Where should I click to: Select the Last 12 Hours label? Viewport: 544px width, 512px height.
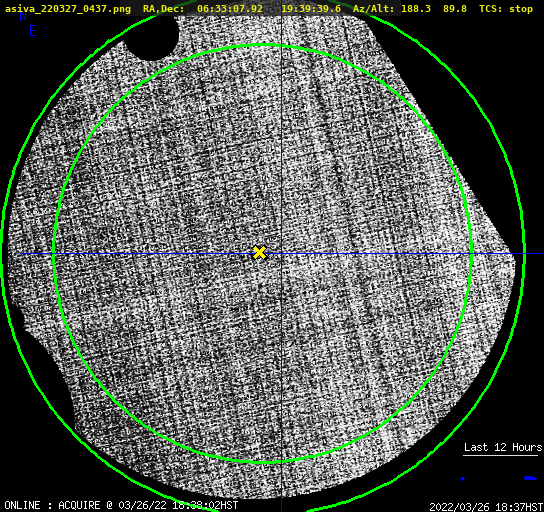tap(503, 447)
